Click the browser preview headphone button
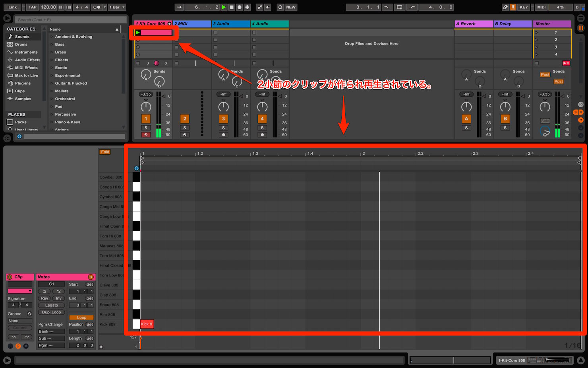Viewport: 588px width, 368px height. coord(19,136)
